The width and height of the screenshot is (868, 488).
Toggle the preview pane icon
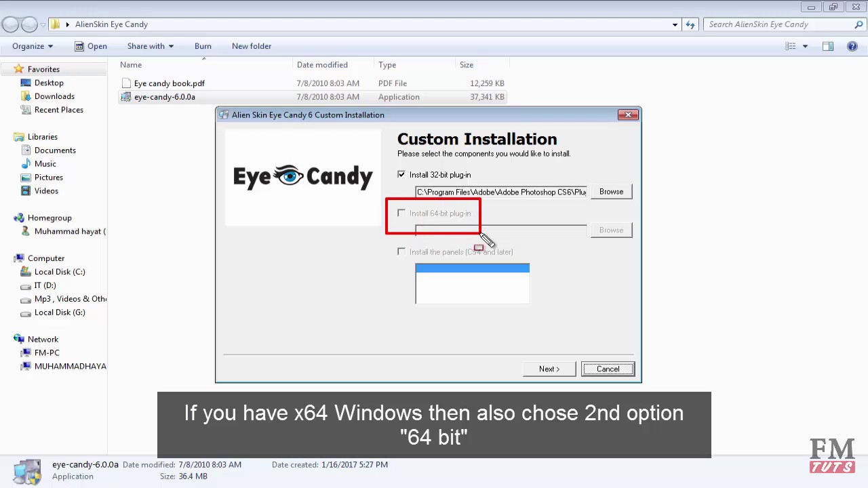828,46
